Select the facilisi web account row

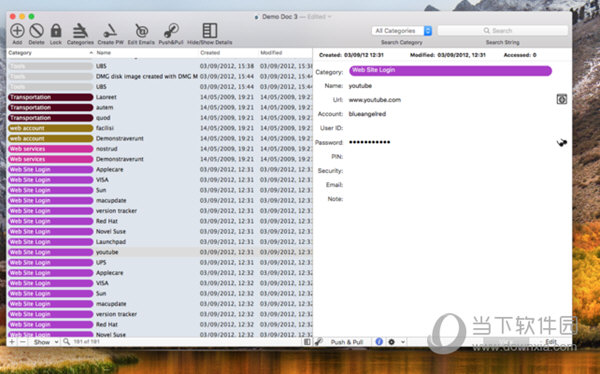[160, 128]
